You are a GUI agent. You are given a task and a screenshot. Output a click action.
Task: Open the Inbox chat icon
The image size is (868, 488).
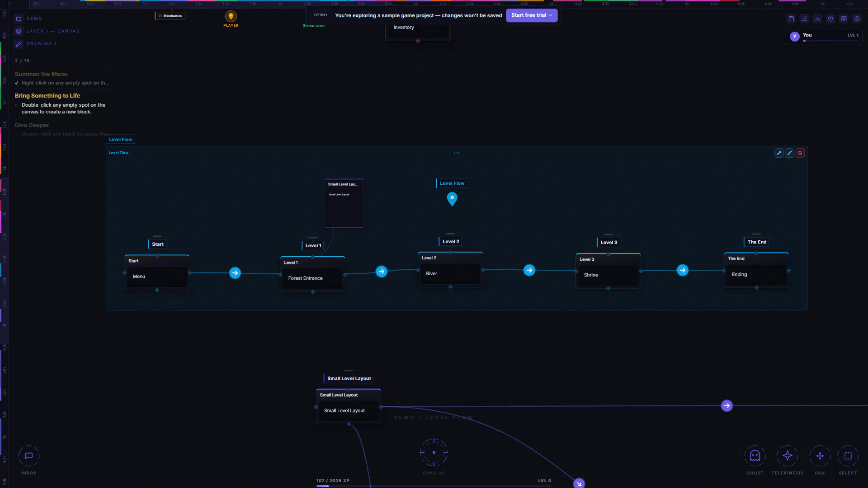click(28, 456)
